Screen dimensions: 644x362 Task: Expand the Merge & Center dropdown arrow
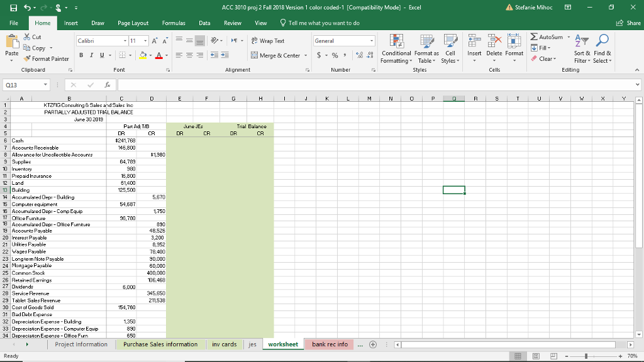click(x=306, y=55)
